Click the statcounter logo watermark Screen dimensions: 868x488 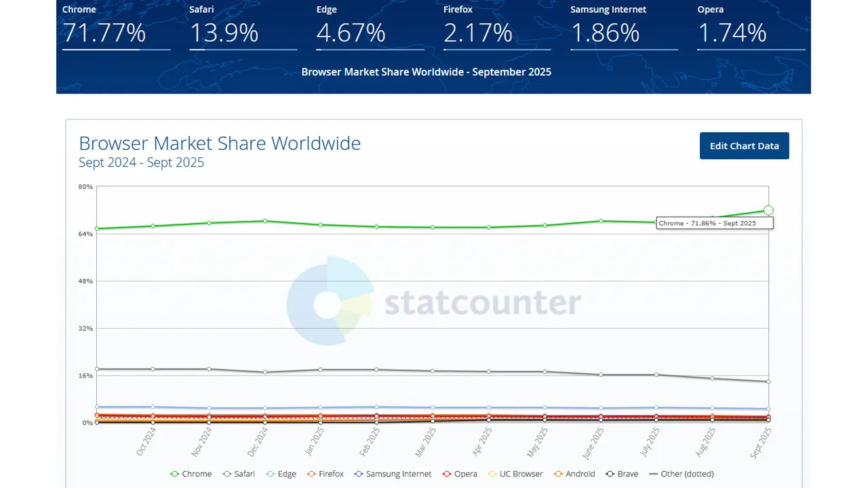click(x=434, y=302)
